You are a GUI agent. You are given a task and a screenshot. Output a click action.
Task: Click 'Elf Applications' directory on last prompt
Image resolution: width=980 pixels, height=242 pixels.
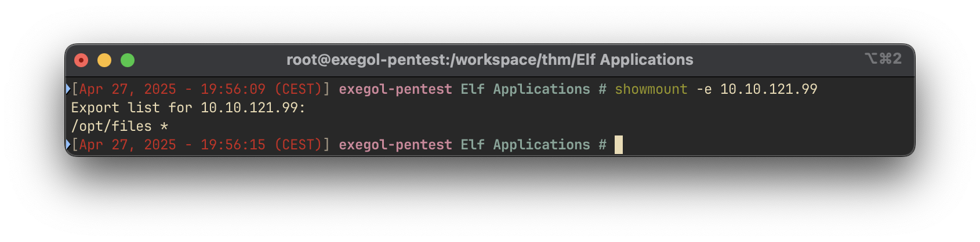coord(525,145)
